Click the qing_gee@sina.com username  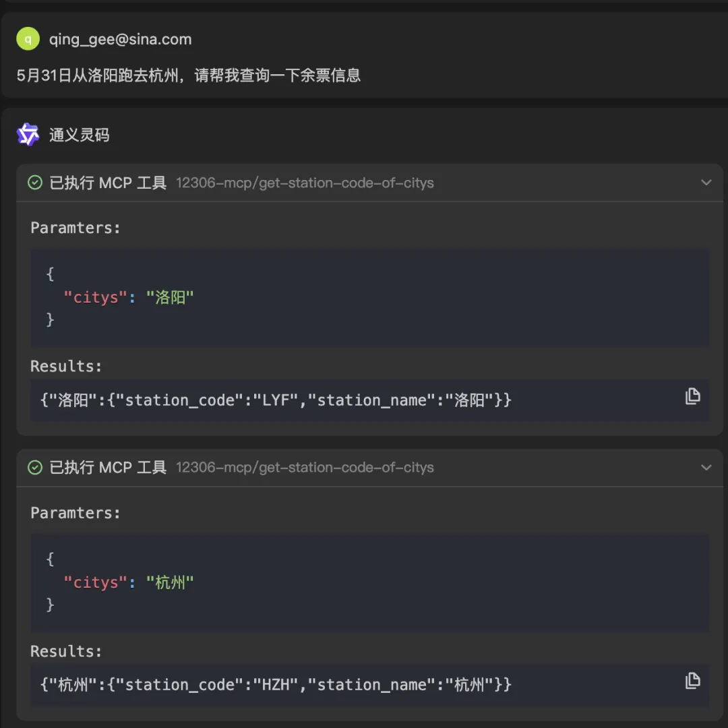pyautogui.click(x=120, y=40)
